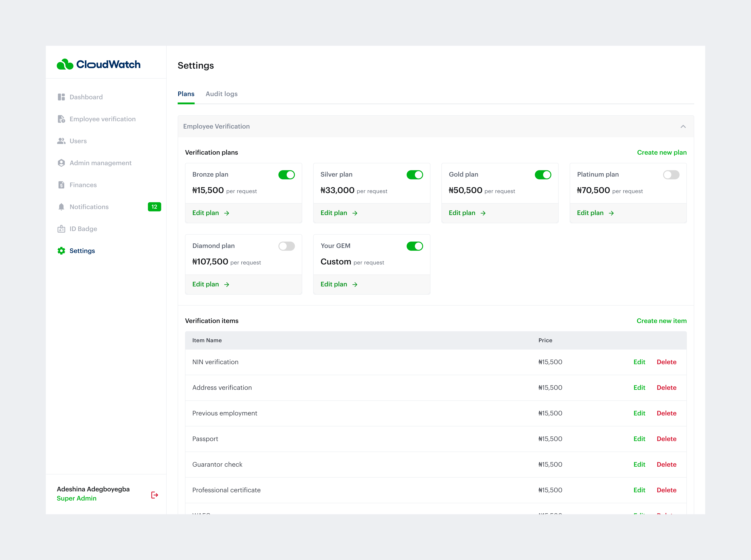Viewport: 751px width, 560px height.
Task: Collapse the Employee Verification section
Action: 683,126
